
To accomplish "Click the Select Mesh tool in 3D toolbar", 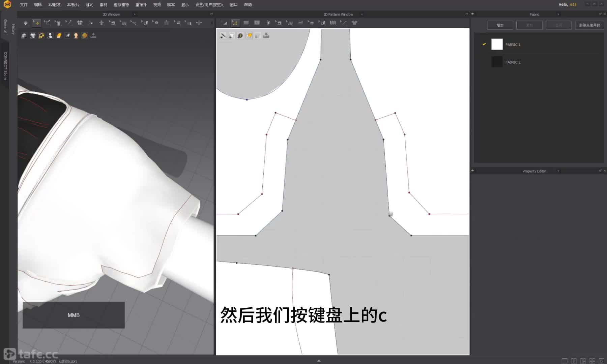I will pyautogui.click(x=47, y=23).
